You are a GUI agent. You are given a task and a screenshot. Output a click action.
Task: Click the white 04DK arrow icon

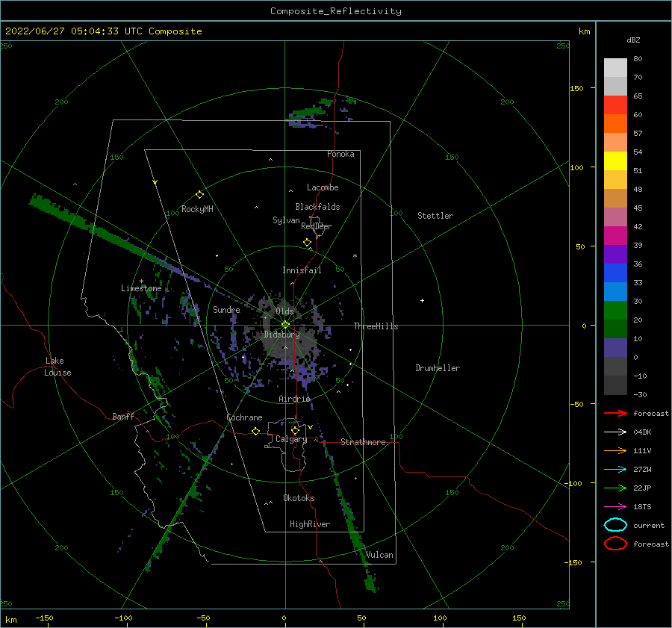(615, 432)
